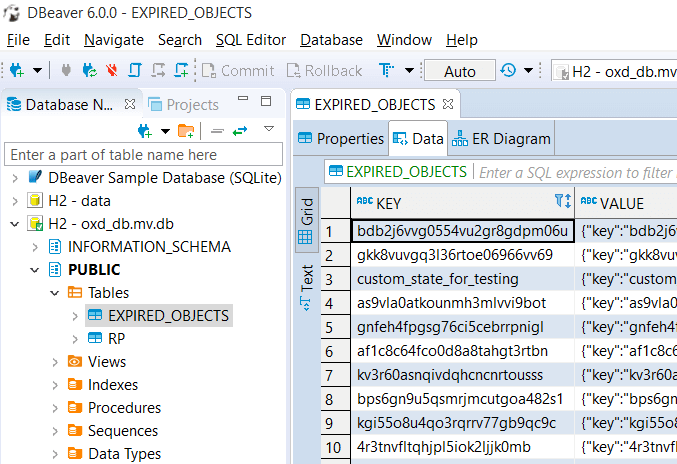Open the New Connection dropdown arrow in main toolbar
Viewport: 677px width, 464px height.
pyautogui.click(x=38, y=70)
